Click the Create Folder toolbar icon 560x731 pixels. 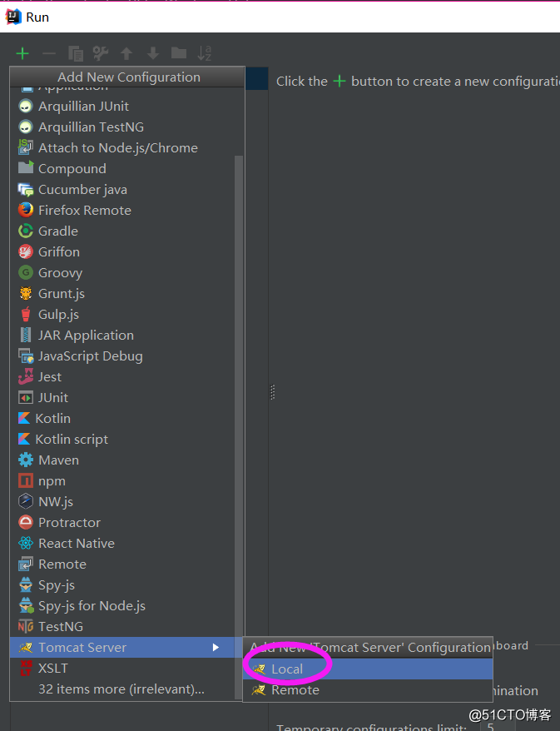click(179, 53)
